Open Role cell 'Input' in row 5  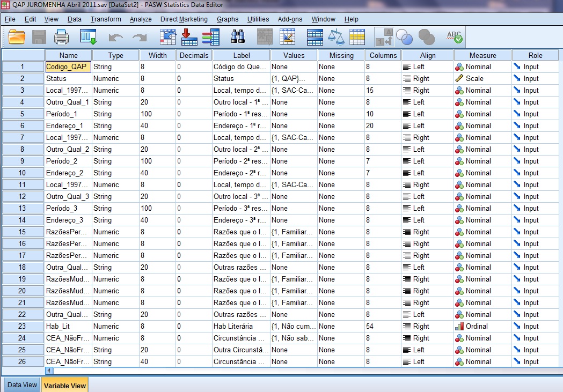pyautogui.click(x=535, y=114)
